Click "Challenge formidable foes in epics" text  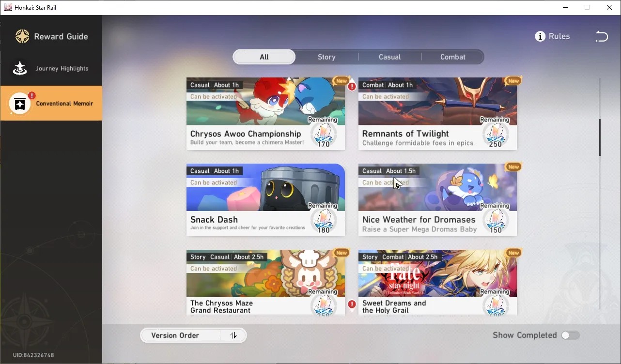418,143
